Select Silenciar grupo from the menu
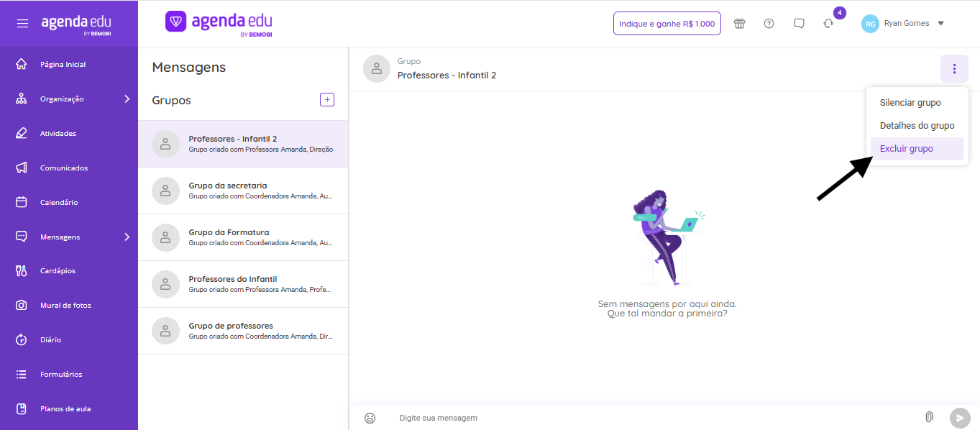The width and height of the screenshot is (980, 430). point(917,103)
